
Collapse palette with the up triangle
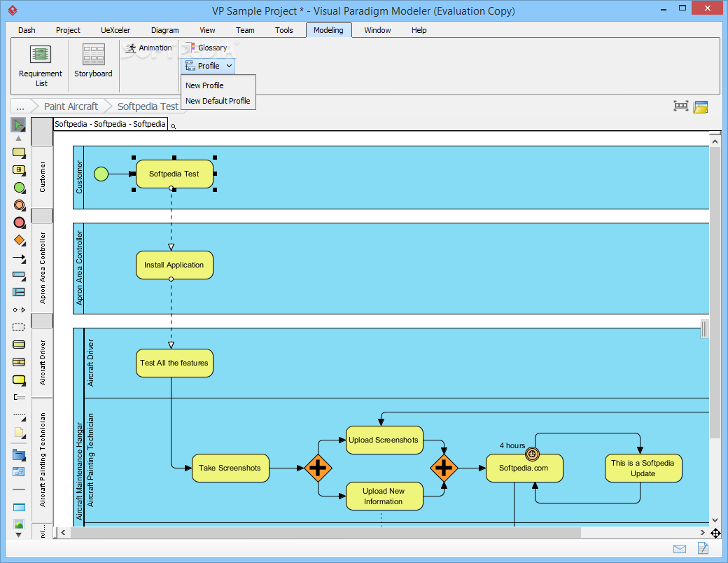pos(19,138)
